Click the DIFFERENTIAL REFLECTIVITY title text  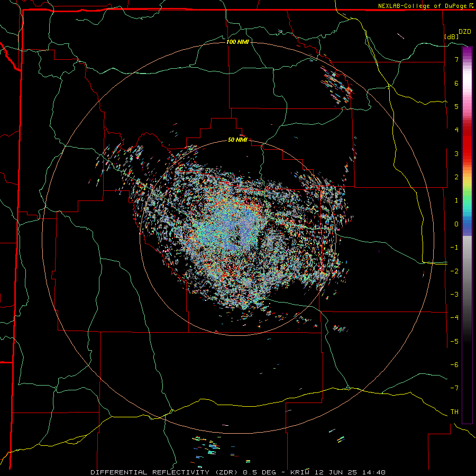[x=150, y=472]
